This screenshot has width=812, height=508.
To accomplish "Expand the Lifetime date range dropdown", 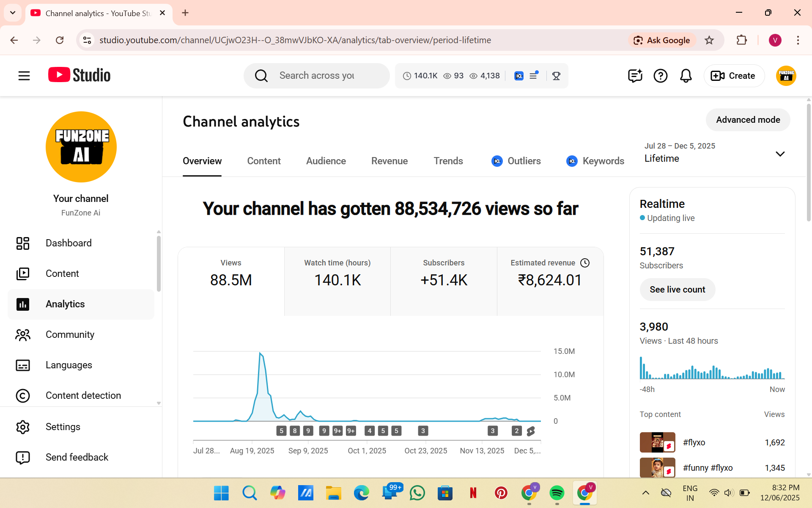I will pos(780,154).
